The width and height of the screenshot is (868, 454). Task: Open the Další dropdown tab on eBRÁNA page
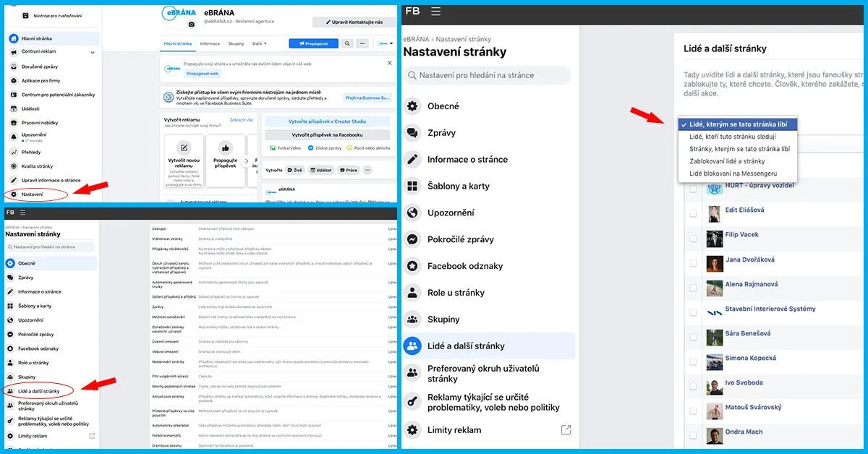click(260, 43)
